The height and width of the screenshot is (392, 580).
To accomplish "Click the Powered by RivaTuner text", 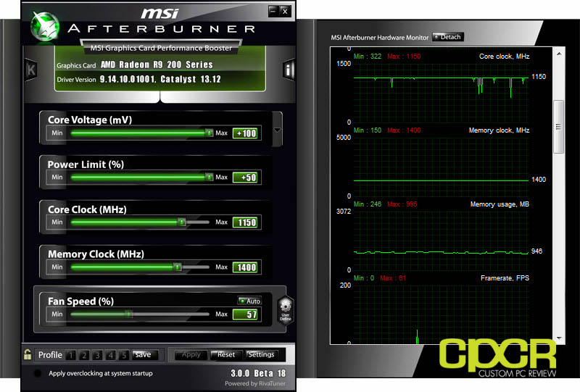I will (x=255, y=383).
